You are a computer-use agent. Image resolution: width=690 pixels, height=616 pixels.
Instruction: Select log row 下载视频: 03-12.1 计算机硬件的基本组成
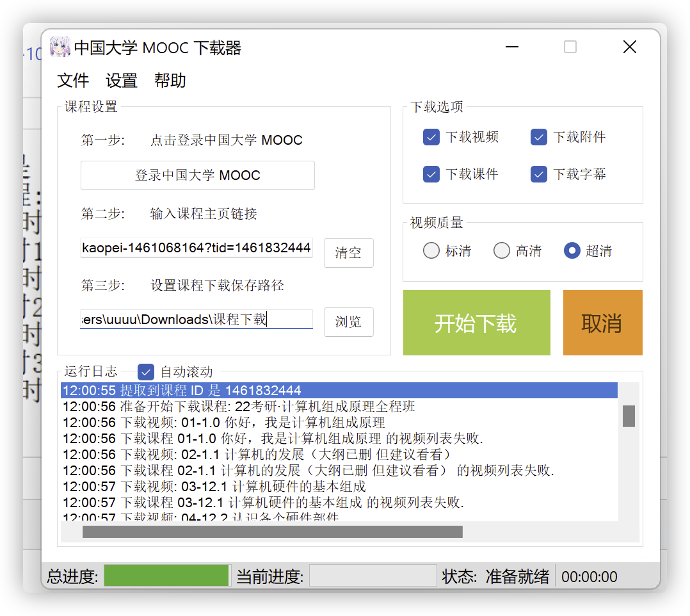click(x=339, y=487)
